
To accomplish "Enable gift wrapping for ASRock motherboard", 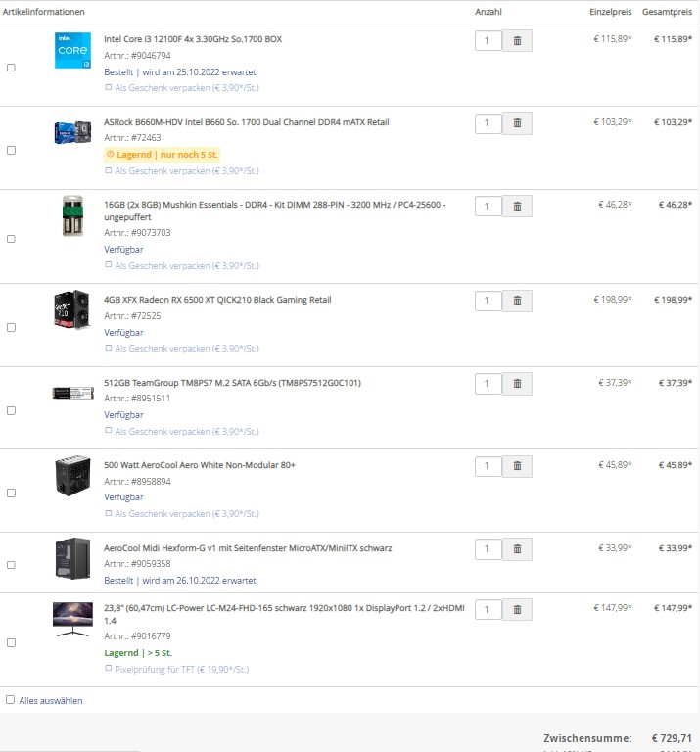I will (109, 170).
